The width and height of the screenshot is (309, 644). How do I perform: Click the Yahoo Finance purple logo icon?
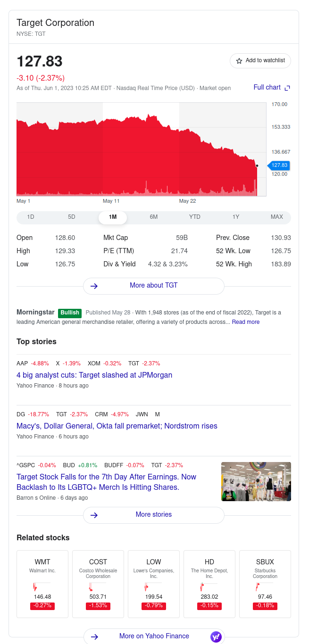pos(216,637)
